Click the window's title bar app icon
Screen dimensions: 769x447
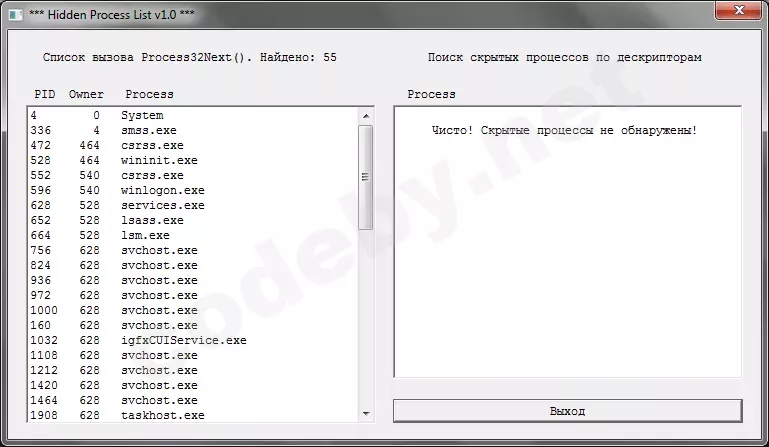[16, 15]
